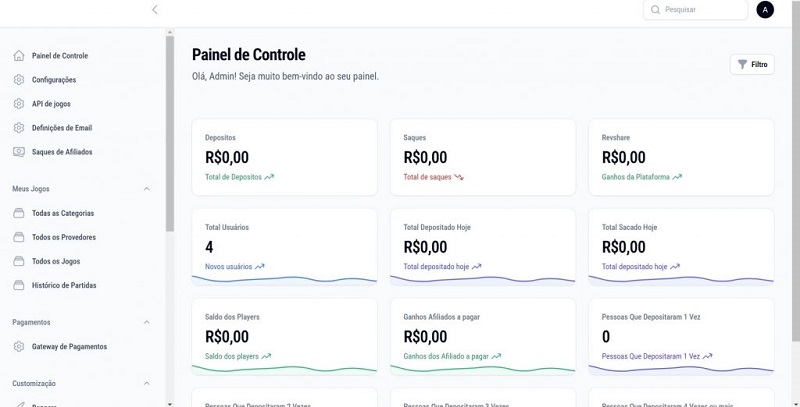
Task: Open Todos os Provedores menu item
Action: click(x=64, y=237)
